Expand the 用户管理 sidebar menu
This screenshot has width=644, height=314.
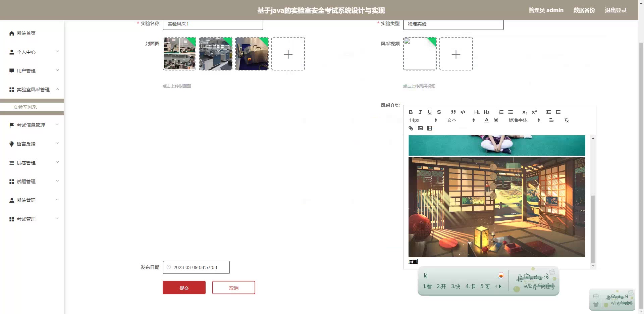(x=32, y=71)
